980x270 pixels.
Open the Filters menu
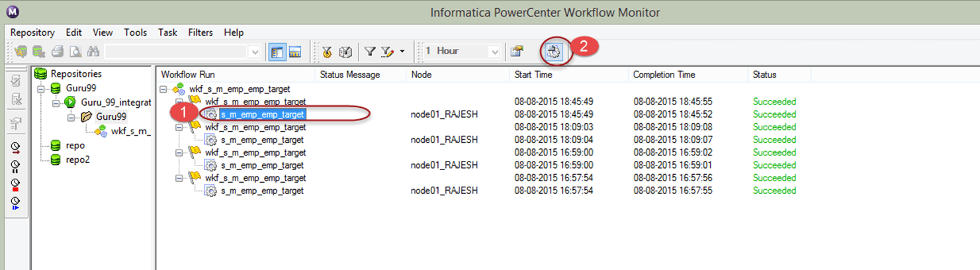click(200, 32)
